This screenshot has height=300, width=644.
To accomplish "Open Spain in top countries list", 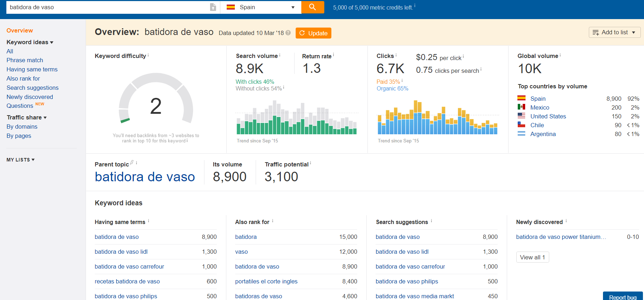I will [x=538, y=99].
